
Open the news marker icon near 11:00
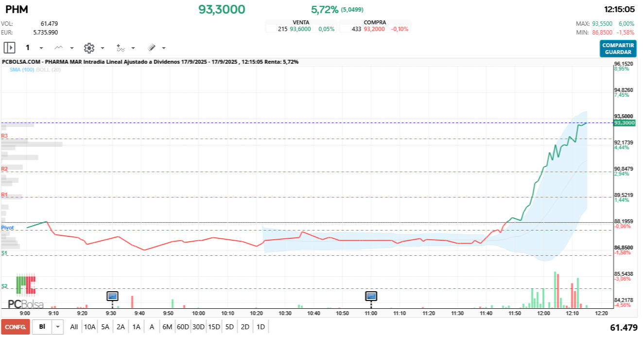pyautogui.click(x=371, y=296)
